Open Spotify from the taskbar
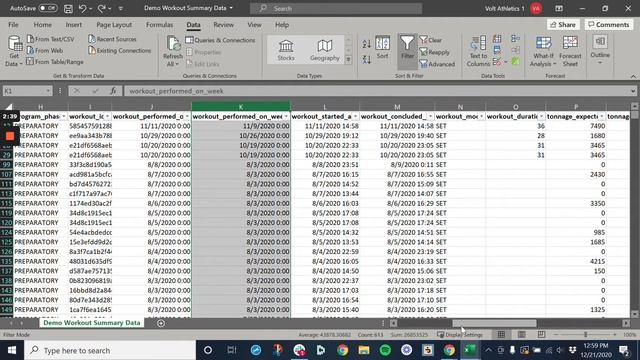640x360 pixels. click(385, 350)
